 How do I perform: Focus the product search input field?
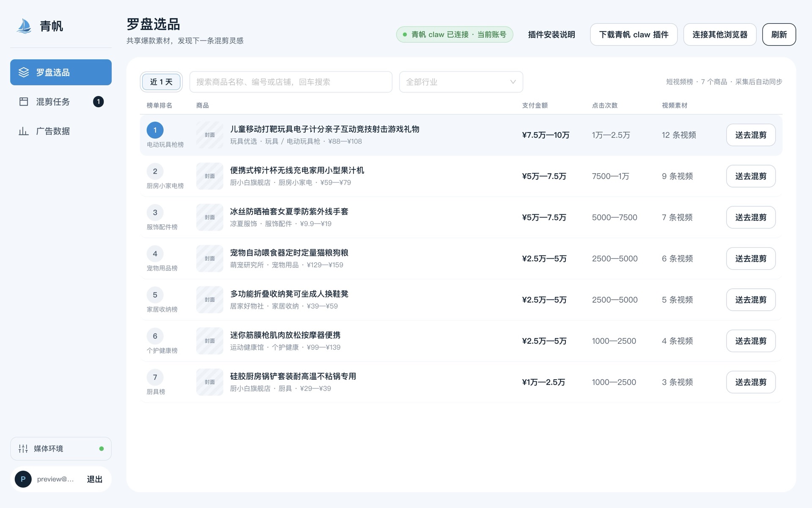291,82
